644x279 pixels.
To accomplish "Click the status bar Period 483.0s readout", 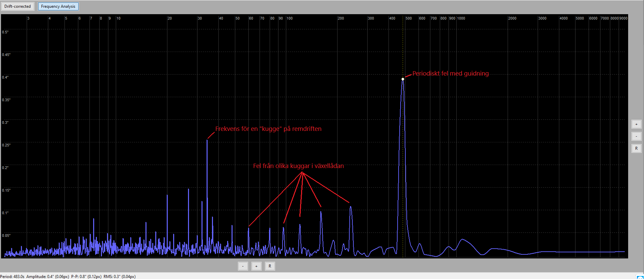I will click(12, 276).
